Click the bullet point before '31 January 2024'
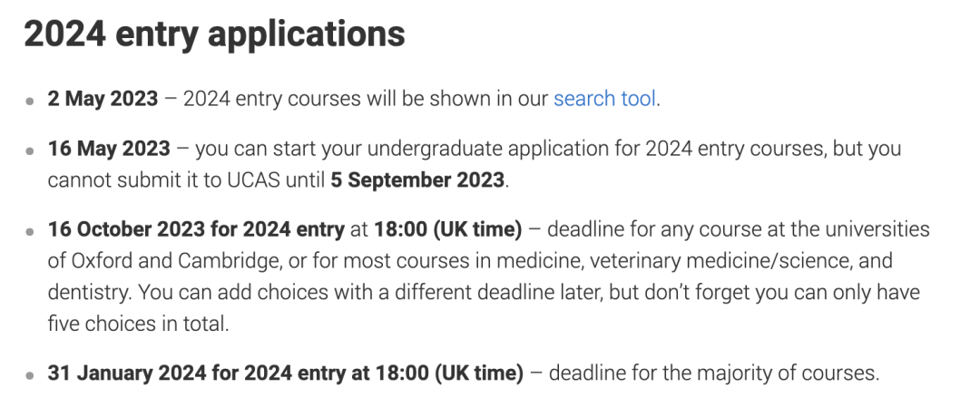 coord(31,374)
